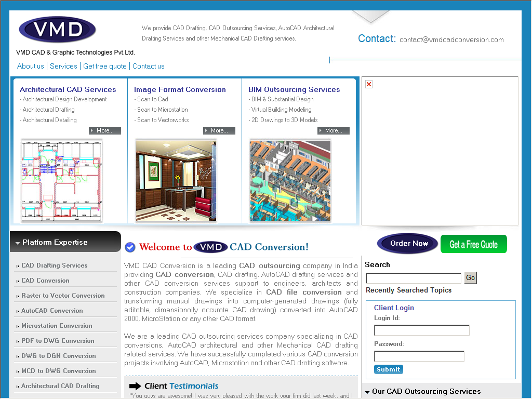532x399 pixels.
Task: Click the broken image icon with red X
Action: coord(369,84)
